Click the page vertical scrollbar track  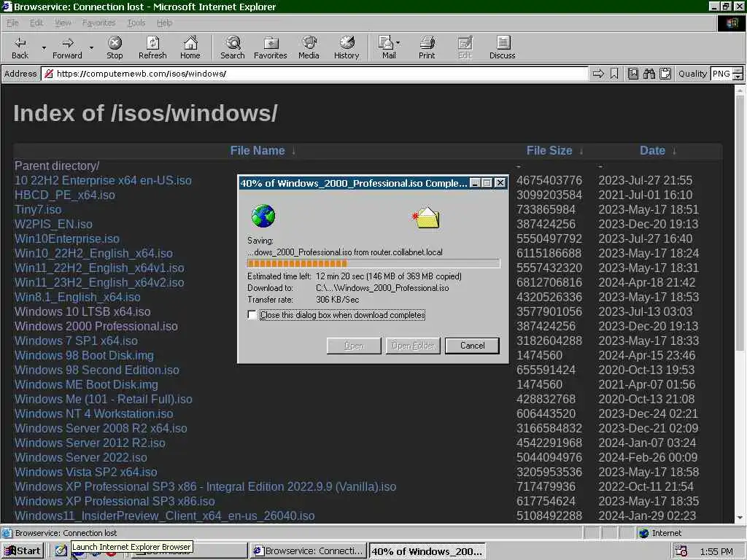739,305
